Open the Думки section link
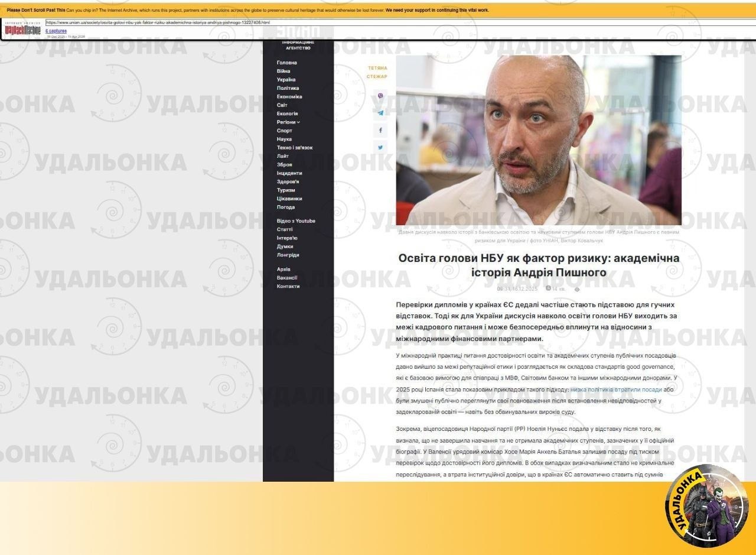This screenshot has height=555, width=756. coord(285,246)
